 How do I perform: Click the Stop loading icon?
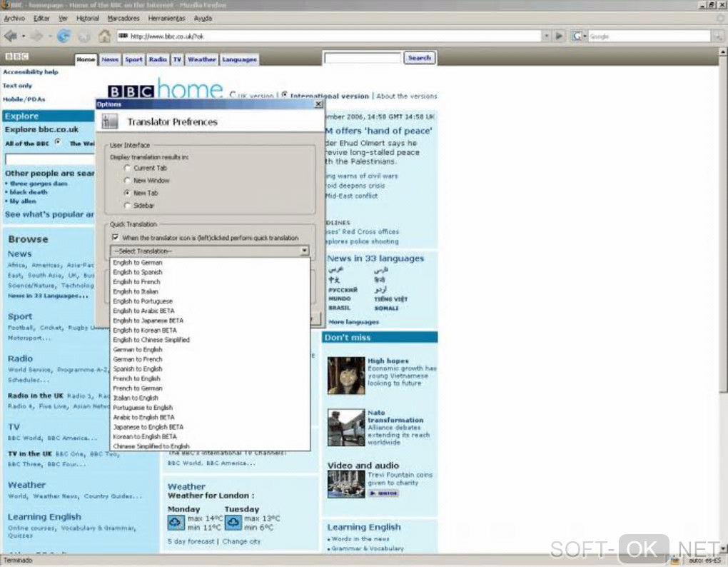[84, 36]
